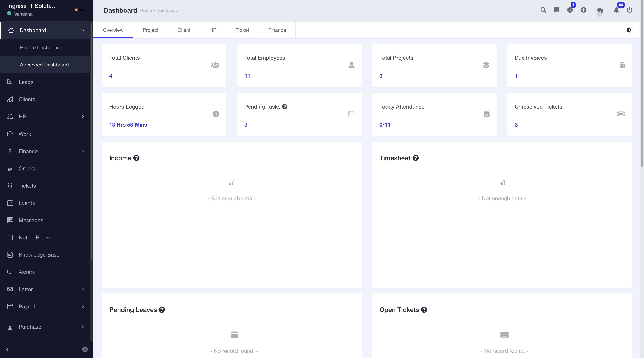Open the sticky notes icon
This screenshot has height=358, width=644.
click(556, 10)
